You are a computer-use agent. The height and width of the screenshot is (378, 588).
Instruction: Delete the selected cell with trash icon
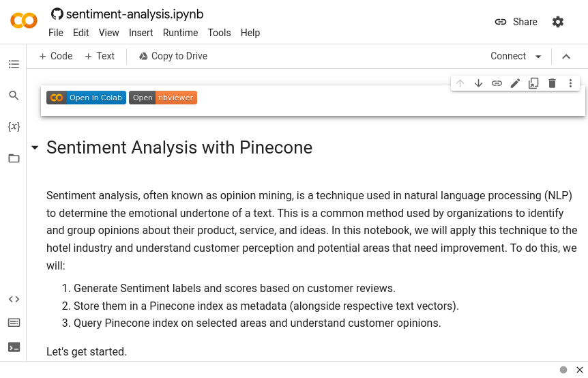(553, 83)
